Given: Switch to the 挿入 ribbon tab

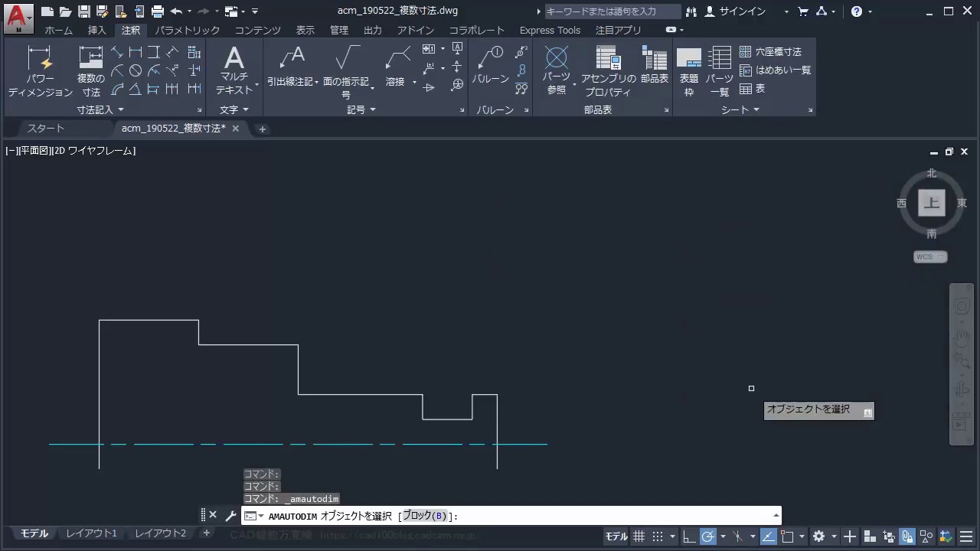Looking at the screenshot, I should 97,30.
